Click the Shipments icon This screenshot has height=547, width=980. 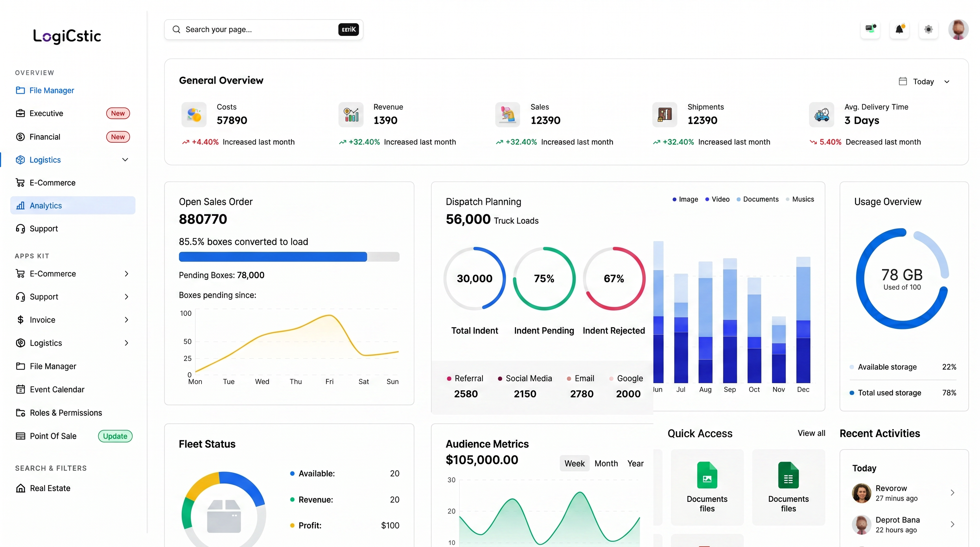click(x=664, y=114)
